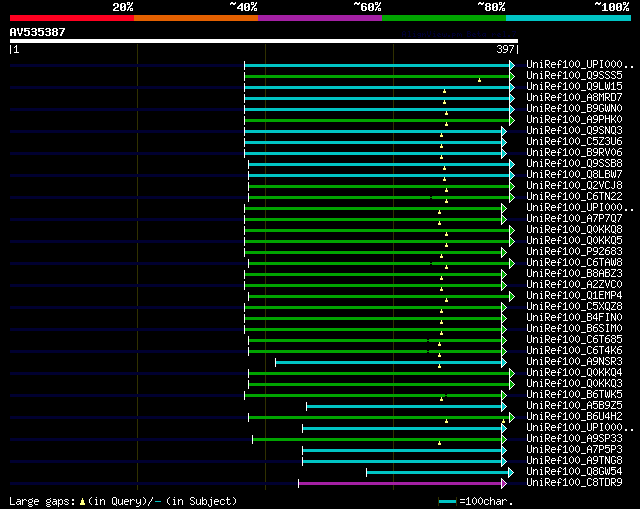Open the UniRef100_A9PHK0 hit label
This screenshot has width=640, height=509.
[x=574, y=120]
